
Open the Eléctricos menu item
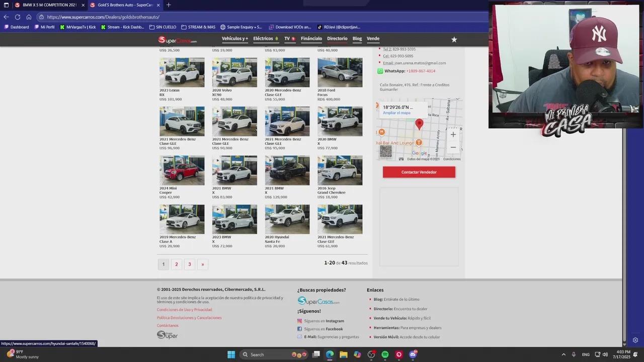(x=266, y=39)
